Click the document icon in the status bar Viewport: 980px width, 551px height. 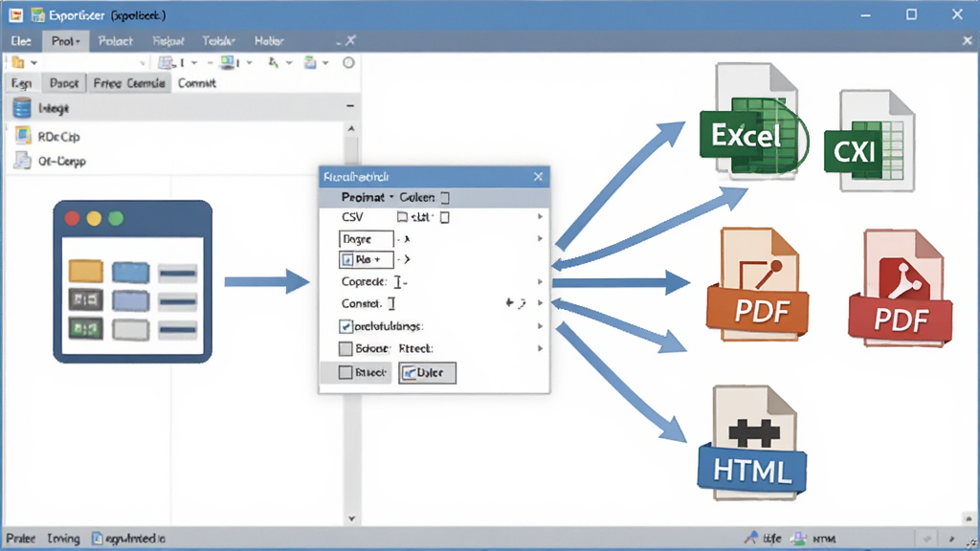(x=97, y=539)
